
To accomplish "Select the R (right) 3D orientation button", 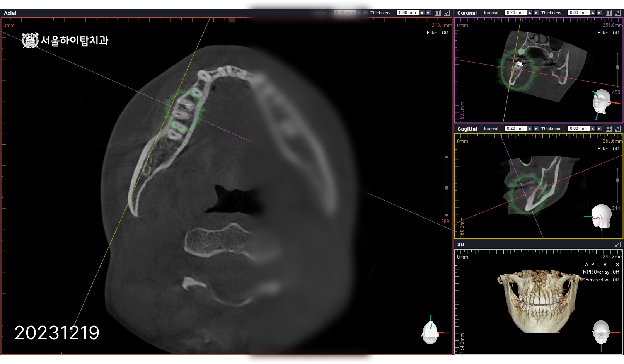I will pyautogui.click(x=605, y=265).
